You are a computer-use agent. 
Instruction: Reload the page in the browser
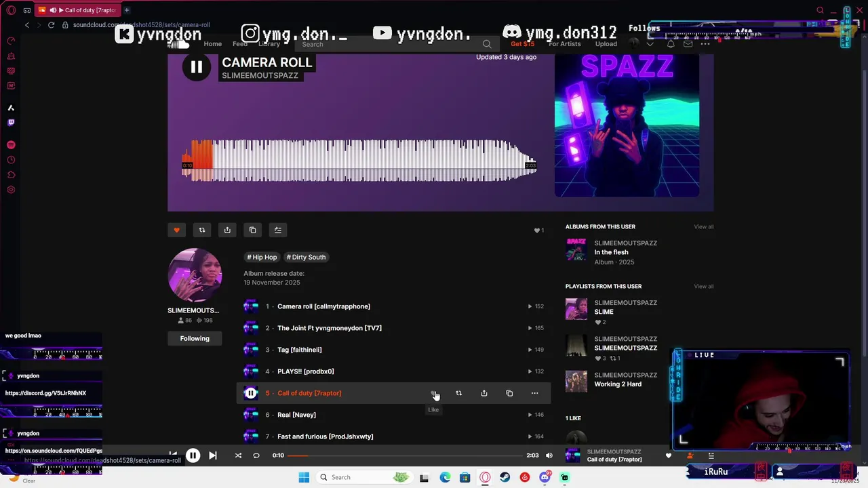tap(51, 25)
